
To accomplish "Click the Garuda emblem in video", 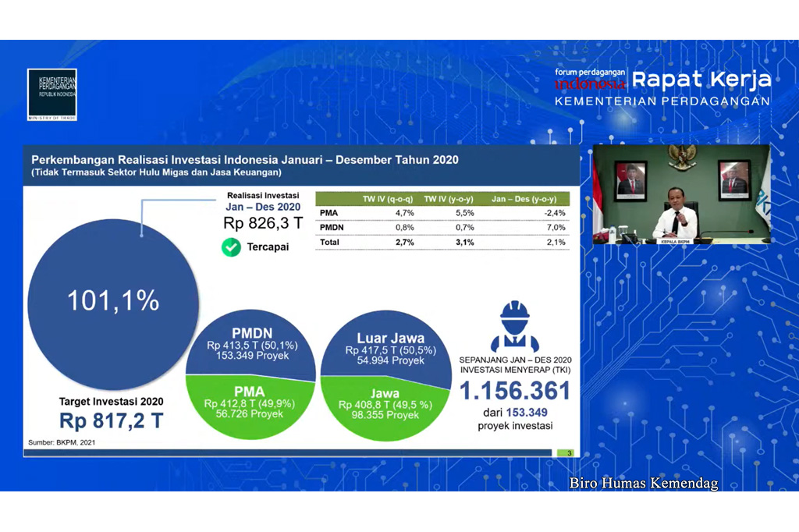I will pyautogui.click(x=682, y=156).
